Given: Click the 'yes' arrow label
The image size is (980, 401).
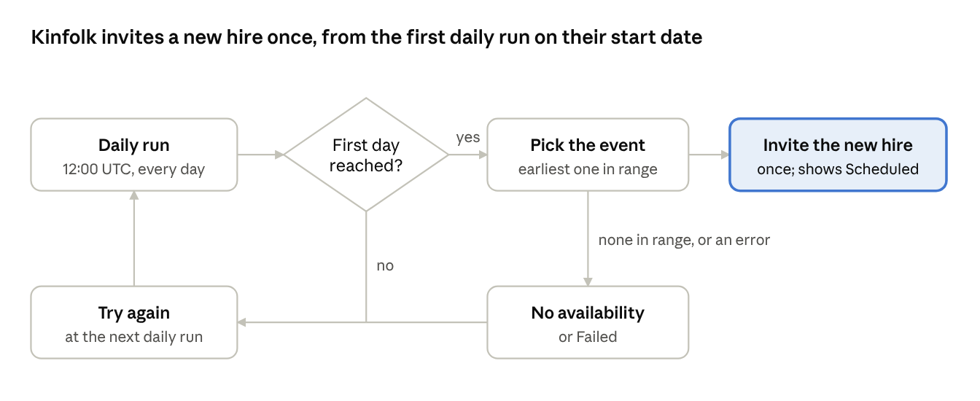Looking at the screenshot, I should click(x=467, y=138).
